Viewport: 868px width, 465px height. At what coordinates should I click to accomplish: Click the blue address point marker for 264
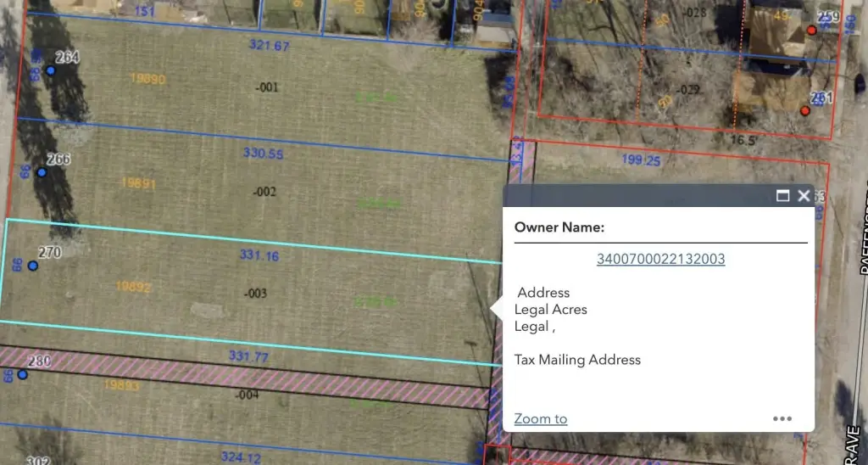click(51, 70)
